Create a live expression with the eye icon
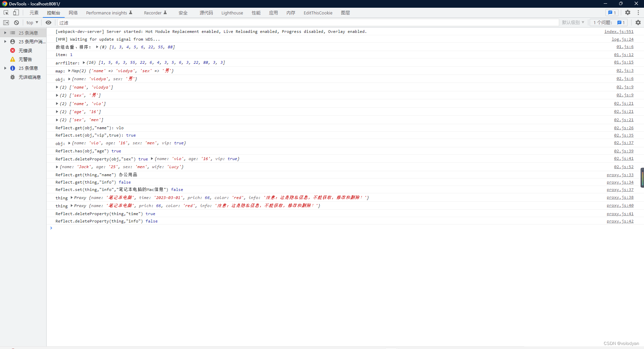The height and width of the screenshot is (349, 644). pyautogui.click(x=48, y=22)
